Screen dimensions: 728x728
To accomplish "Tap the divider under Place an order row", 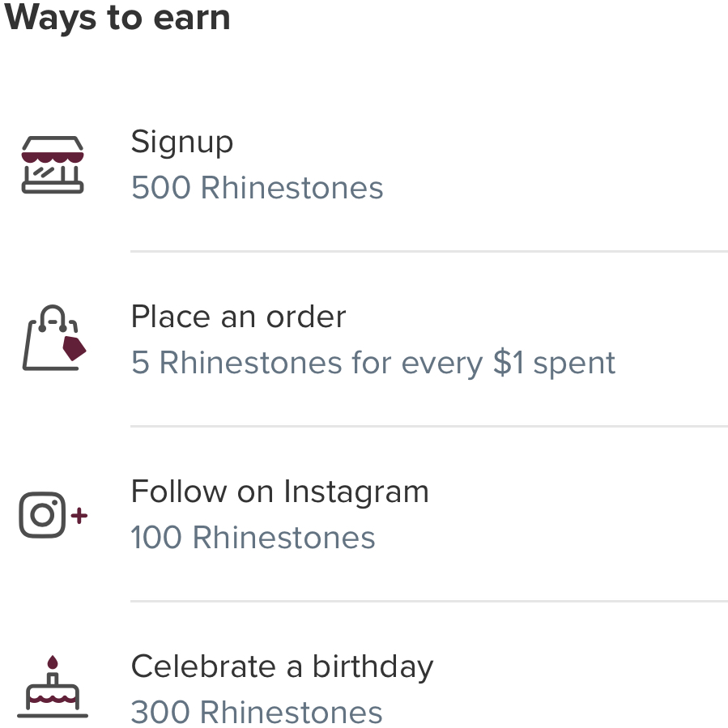I will click(x=428, y=427).
